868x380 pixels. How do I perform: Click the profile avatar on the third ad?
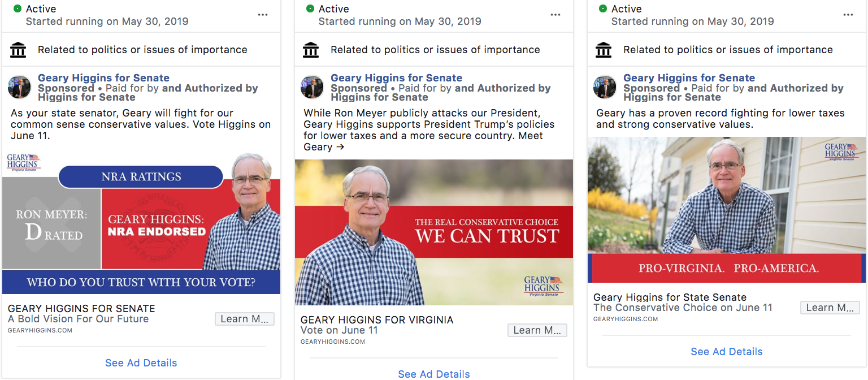[x=605, y=88]
